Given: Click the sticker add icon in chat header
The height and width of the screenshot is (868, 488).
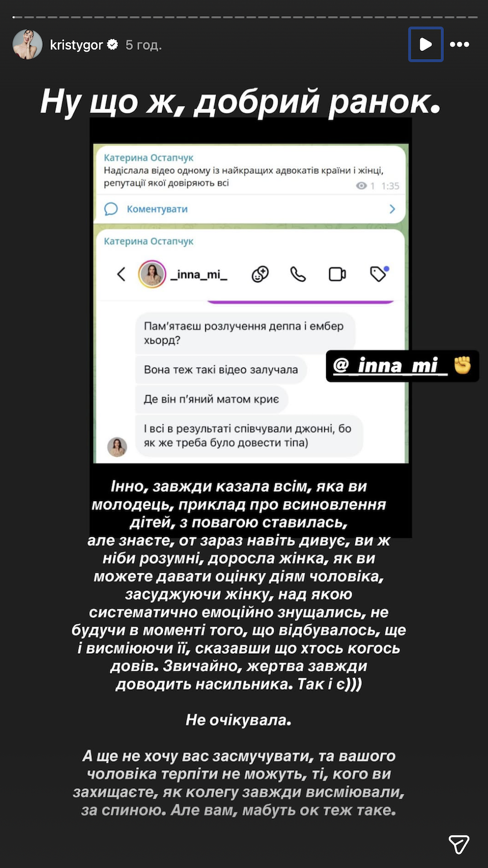Looking at the screenshot, I should click(260, 274).
